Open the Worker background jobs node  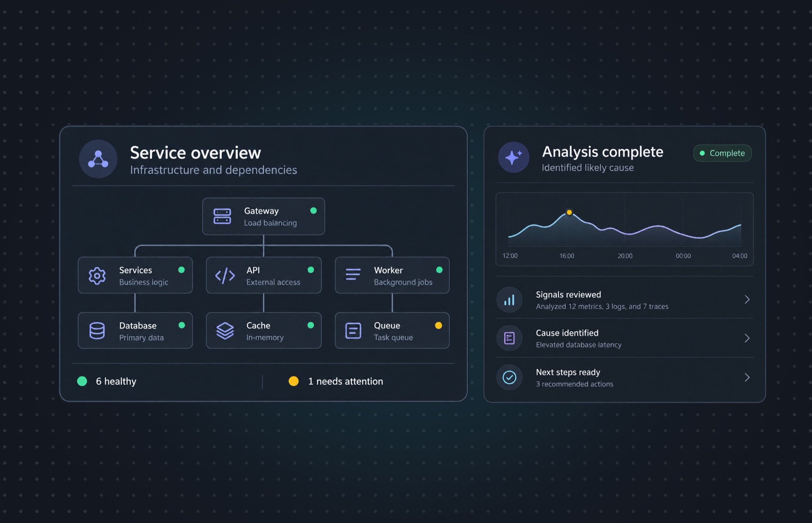392,275
